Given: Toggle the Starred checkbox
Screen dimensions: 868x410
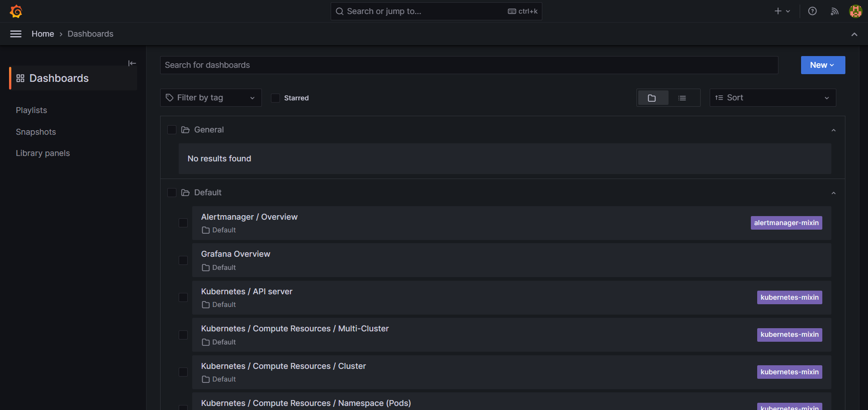Looking at the screenshot, I should click(275, 98).
